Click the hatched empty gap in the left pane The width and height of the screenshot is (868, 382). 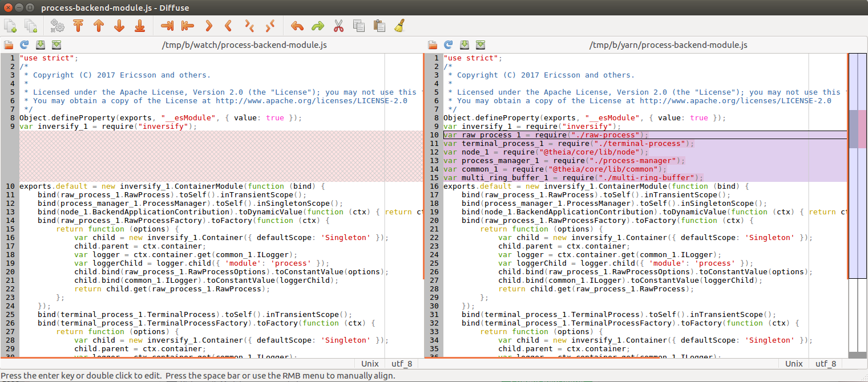221,156
